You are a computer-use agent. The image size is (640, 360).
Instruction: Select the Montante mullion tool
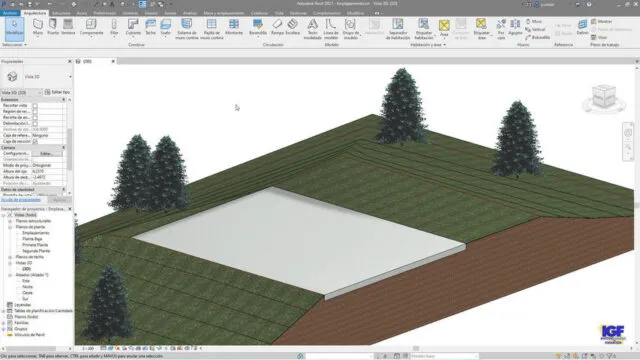tap(234, 27)
